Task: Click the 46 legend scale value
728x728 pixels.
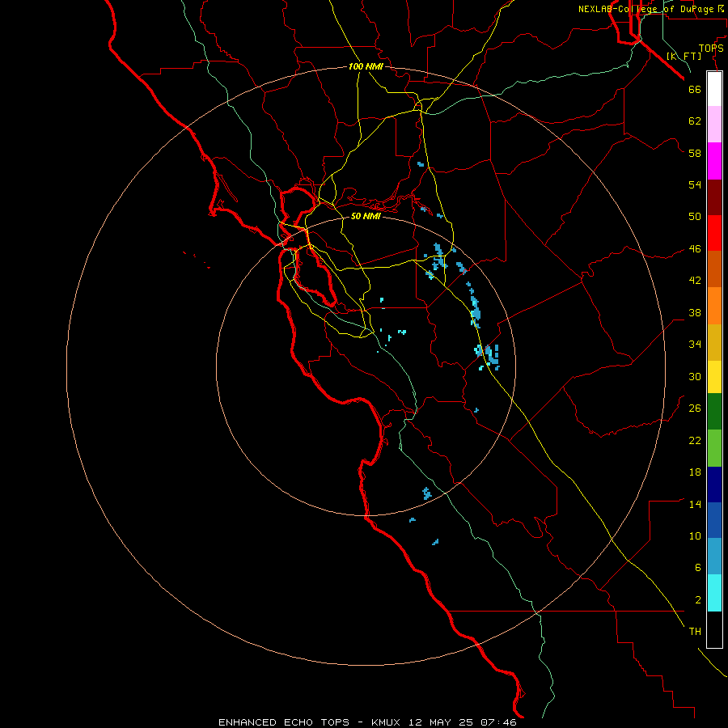Action: (695, 249)
